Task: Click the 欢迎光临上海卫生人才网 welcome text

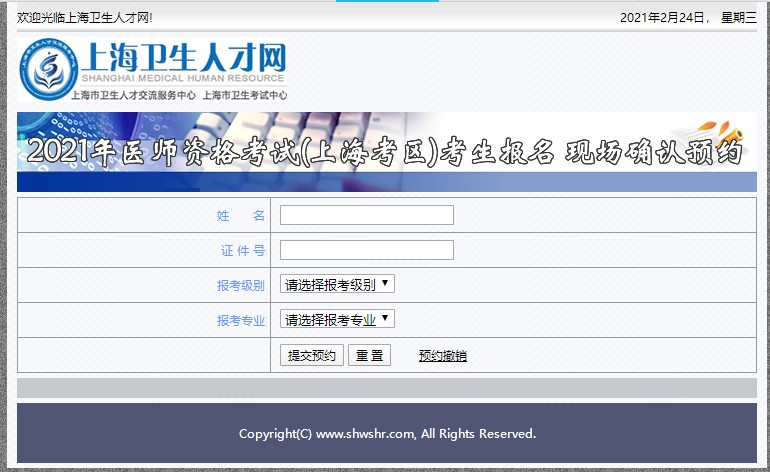Action: point(85,18)
